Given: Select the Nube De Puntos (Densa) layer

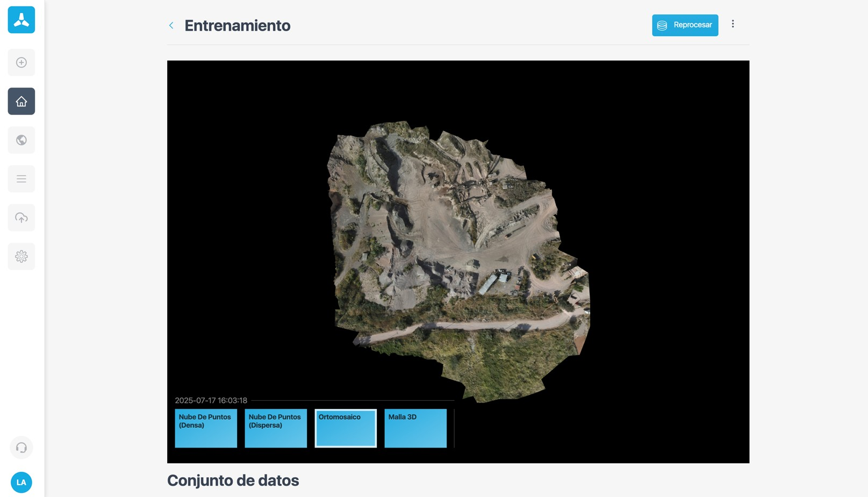Looking at the screenshot, I should [206, 428].
